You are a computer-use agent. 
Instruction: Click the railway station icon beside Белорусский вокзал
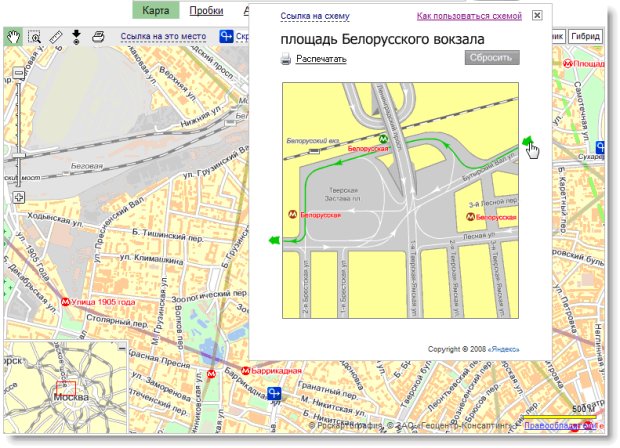point(314,151)
